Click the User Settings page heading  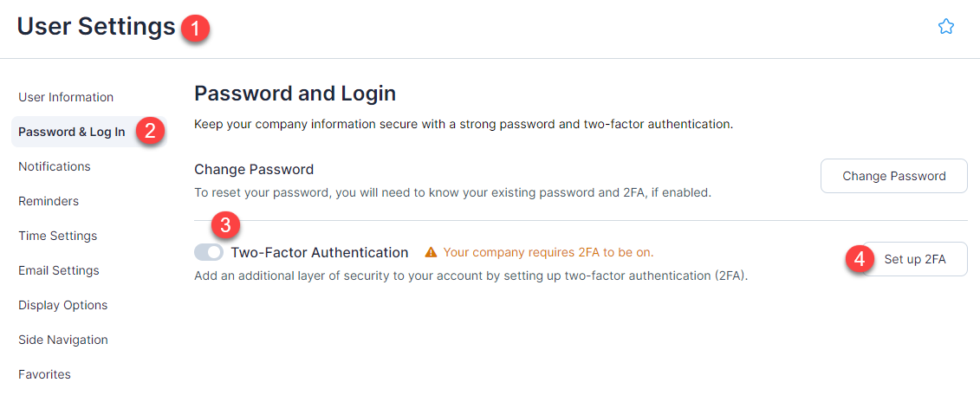point(96,27)
